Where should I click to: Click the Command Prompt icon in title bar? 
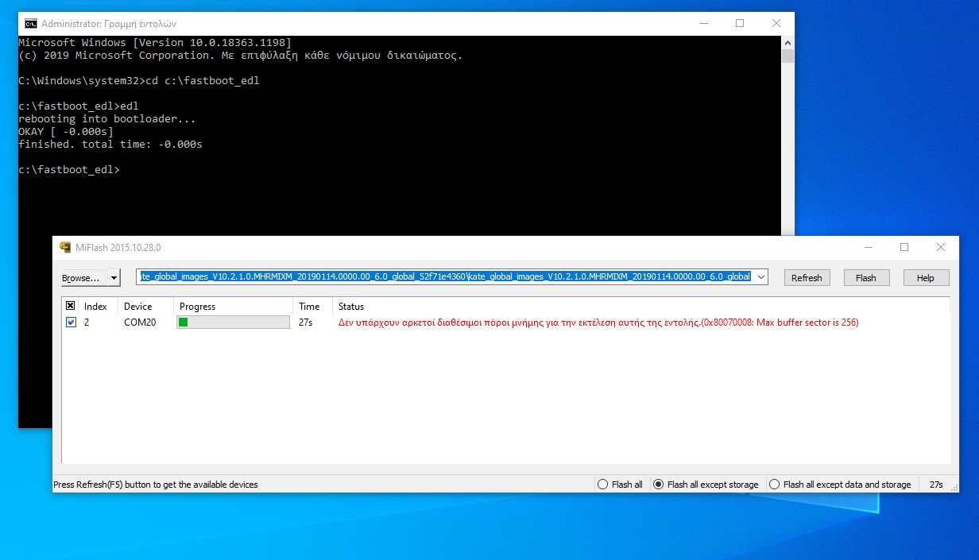[31, 24]
